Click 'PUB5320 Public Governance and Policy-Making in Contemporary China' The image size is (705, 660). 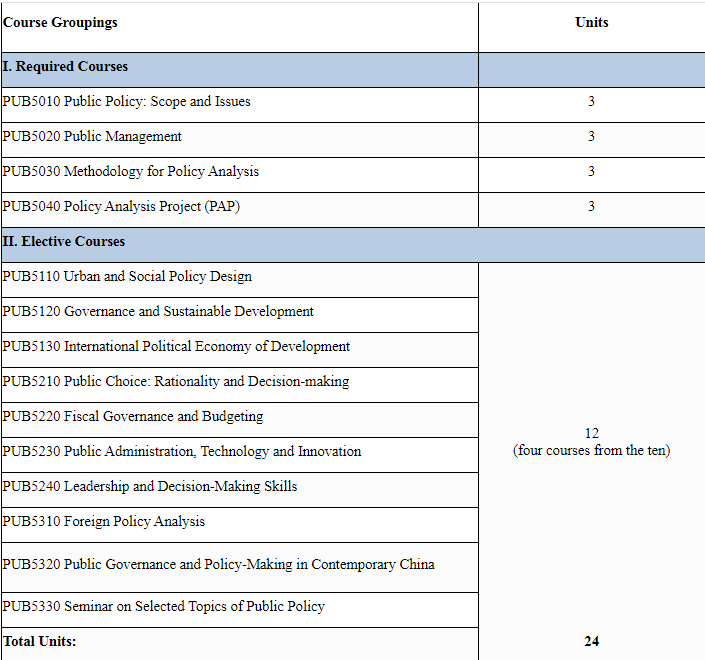pyautogui.click(x=219, y=564)
